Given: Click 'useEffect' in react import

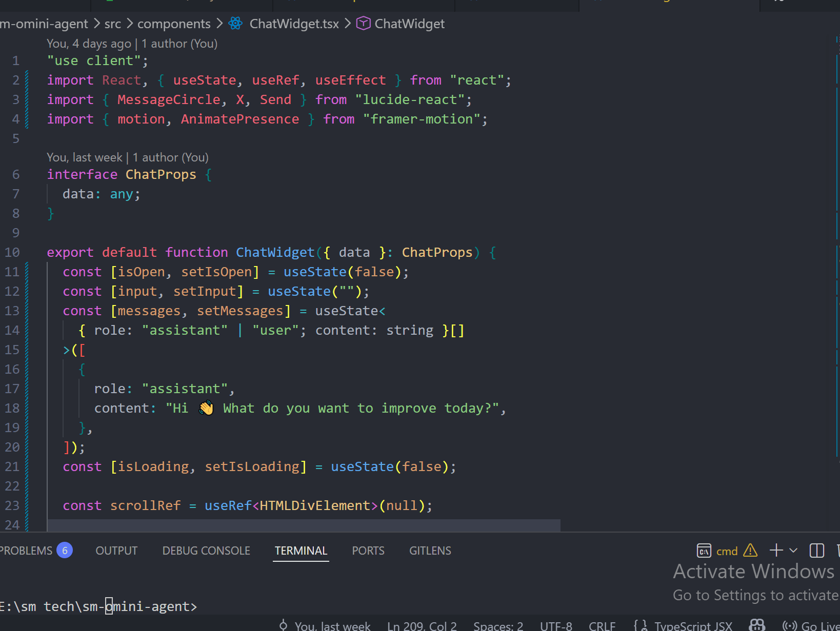Looking at the screenshot, I should click(x=350, y=80).
